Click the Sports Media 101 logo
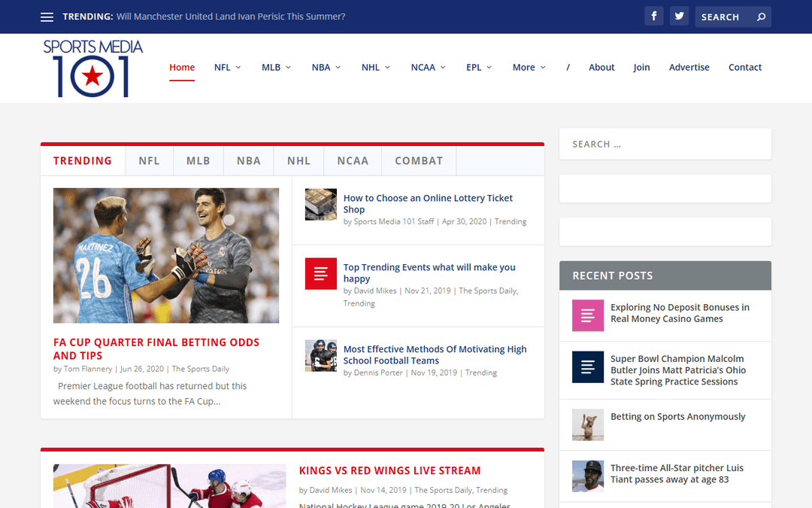This screenshot has width=812, height=508. [x=93, y=68]
